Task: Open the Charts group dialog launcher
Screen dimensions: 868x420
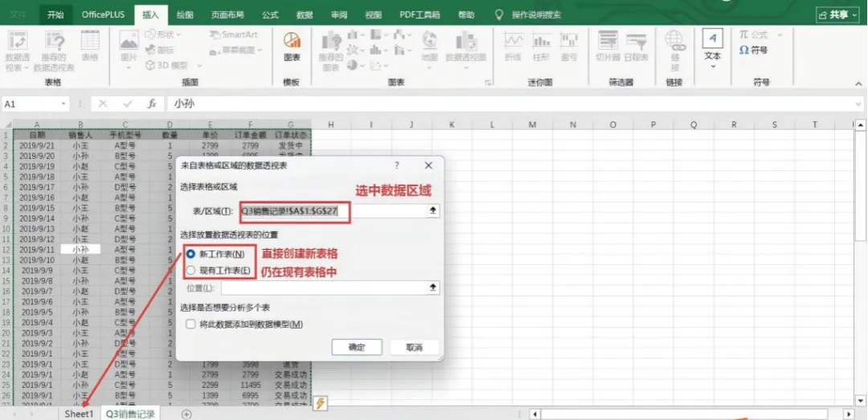Action: tap(489, 83)
